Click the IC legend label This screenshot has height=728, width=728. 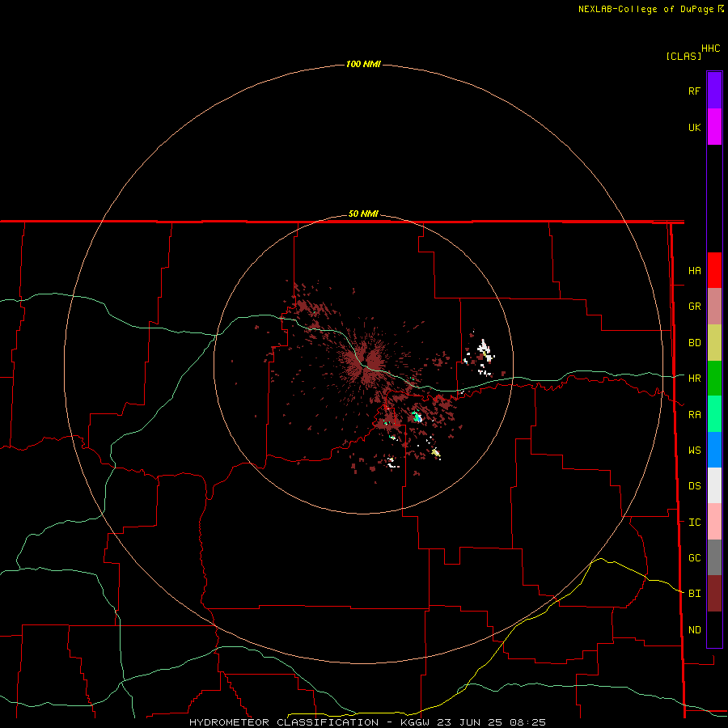pos(694,523)
